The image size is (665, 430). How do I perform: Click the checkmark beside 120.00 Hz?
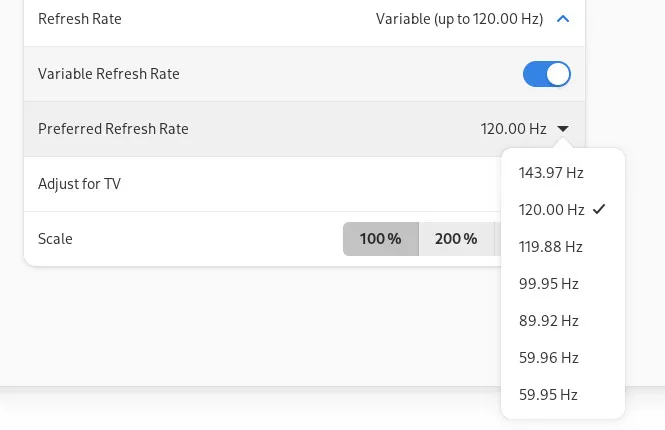click(x=599, y=209)
